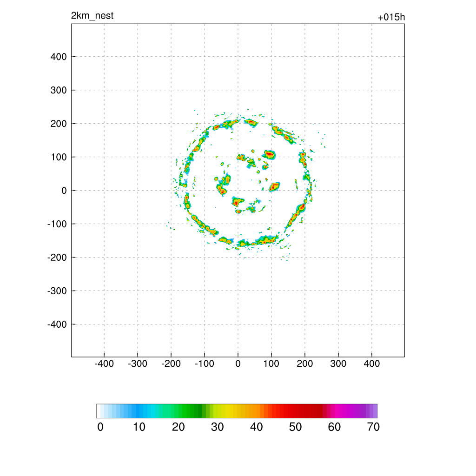Click colorbar label "0"
The image size is (476, 476).
tap(100, 427)
